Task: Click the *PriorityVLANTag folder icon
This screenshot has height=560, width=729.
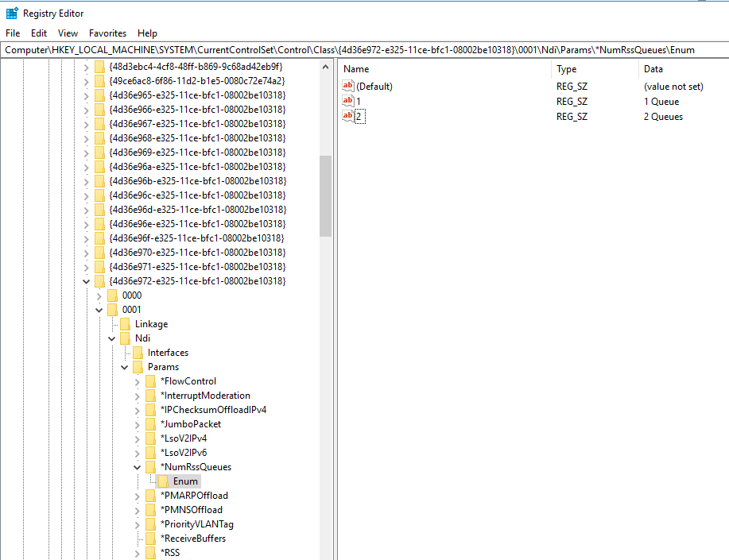Action: click(150, 525)
